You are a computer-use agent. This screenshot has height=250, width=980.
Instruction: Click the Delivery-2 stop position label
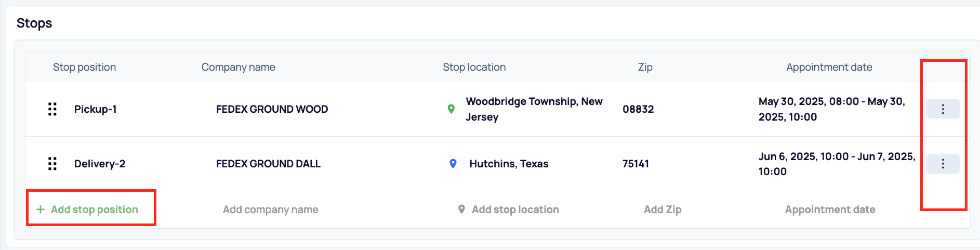[x=100, y=164]
